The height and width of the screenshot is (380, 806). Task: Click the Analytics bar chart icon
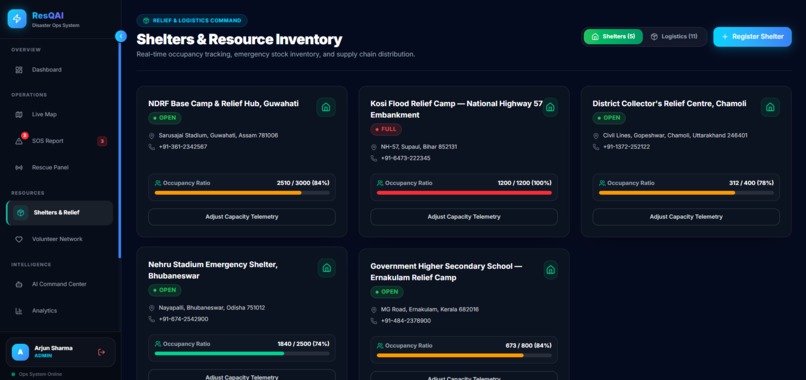coord(19,311)
